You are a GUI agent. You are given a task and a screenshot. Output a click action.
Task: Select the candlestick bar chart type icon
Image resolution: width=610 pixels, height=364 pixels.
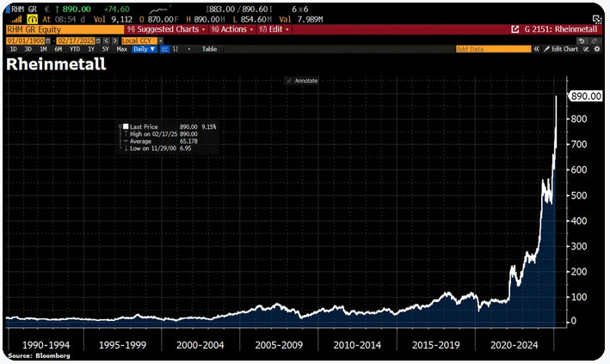click(x=176, y=49)
